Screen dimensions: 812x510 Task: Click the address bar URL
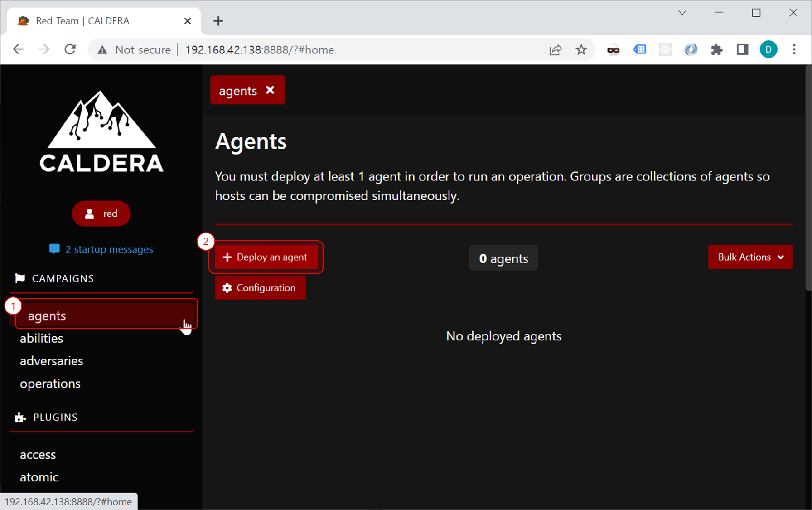[260, 50]
